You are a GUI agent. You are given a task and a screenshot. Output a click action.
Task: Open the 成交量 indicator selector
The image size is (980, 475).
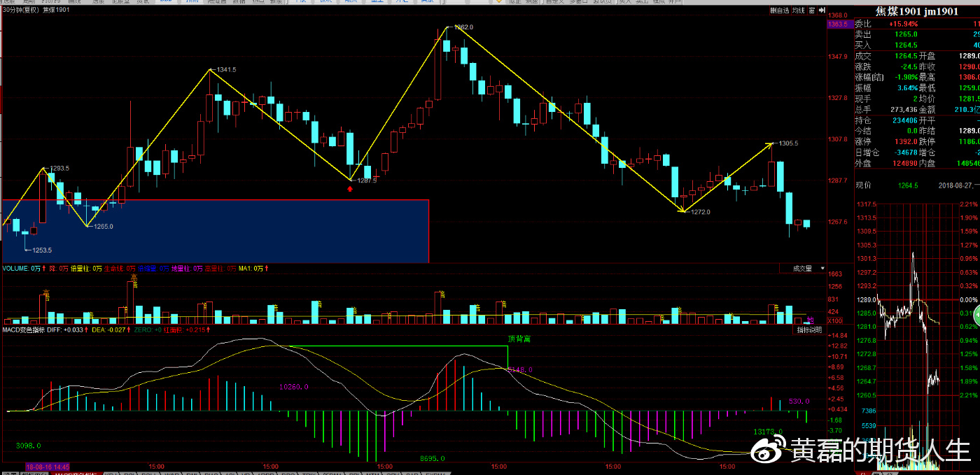[802, 269]
